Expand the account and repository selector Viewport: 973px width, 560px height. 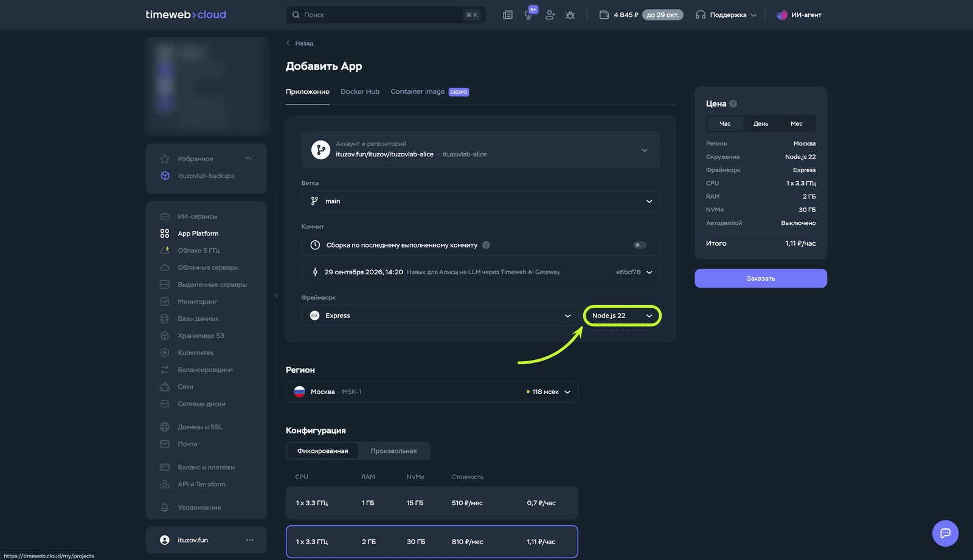click(480, 150)
